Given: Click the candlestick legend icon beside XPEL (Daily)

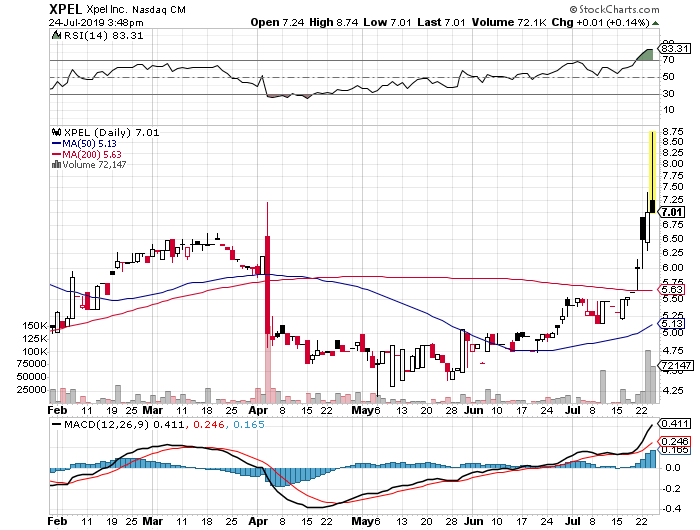Looking at the screenshot, I should tap(57, 132).
